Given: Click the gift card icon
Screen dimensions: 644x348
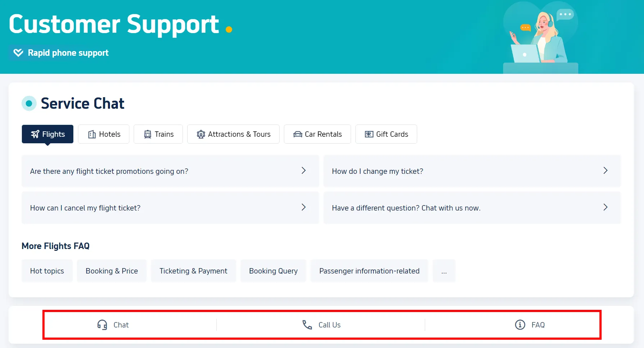Looking at the screenshot, I should [369, 134].
